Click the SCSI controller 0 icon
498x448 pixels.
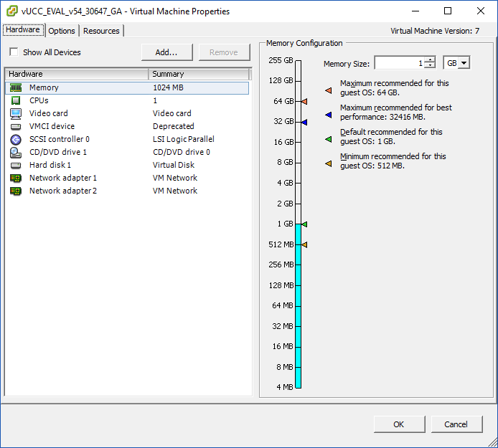point(16,140)
